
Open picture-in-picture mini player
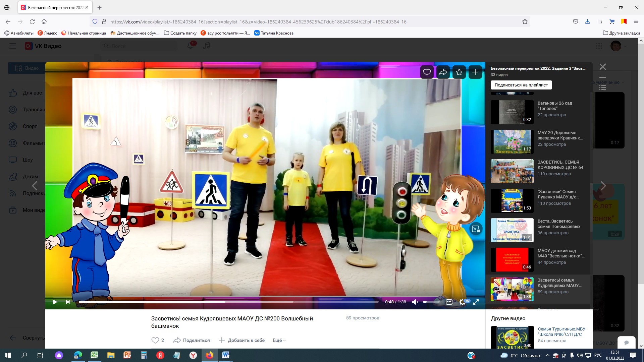click(x=476, y=229)
